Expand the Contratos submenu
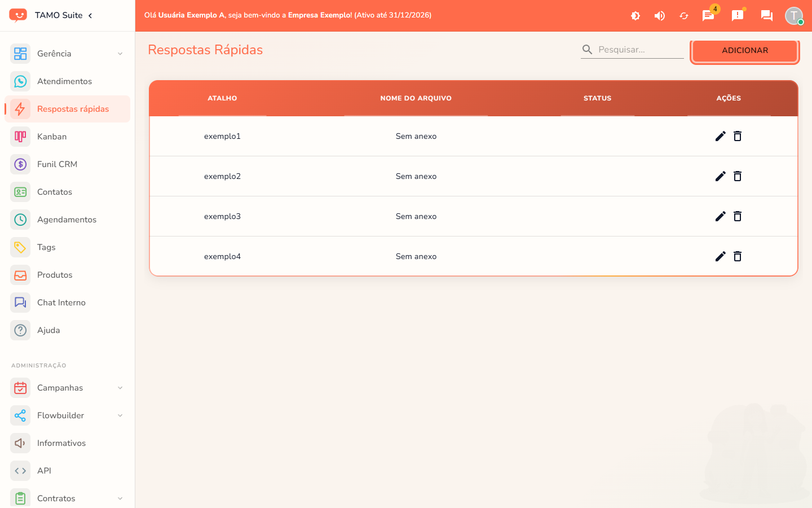Viewport: 812px width, 508px height. (x=68, y=498)
